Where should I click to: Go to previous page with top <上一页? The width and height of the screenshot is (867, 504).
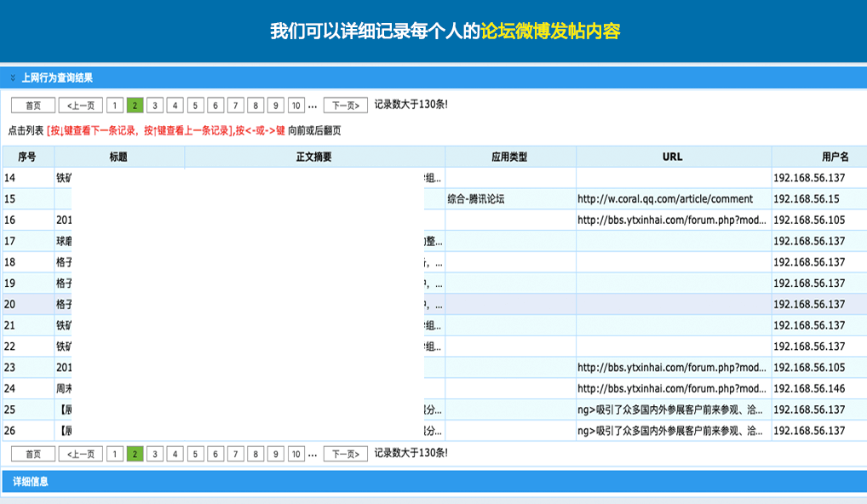(81, 105)
